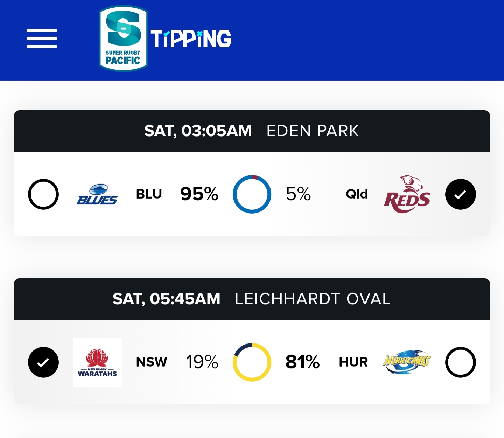Click the BLU team abbreviation
This screenshot has width=504, height=438.
pos(149,194)
